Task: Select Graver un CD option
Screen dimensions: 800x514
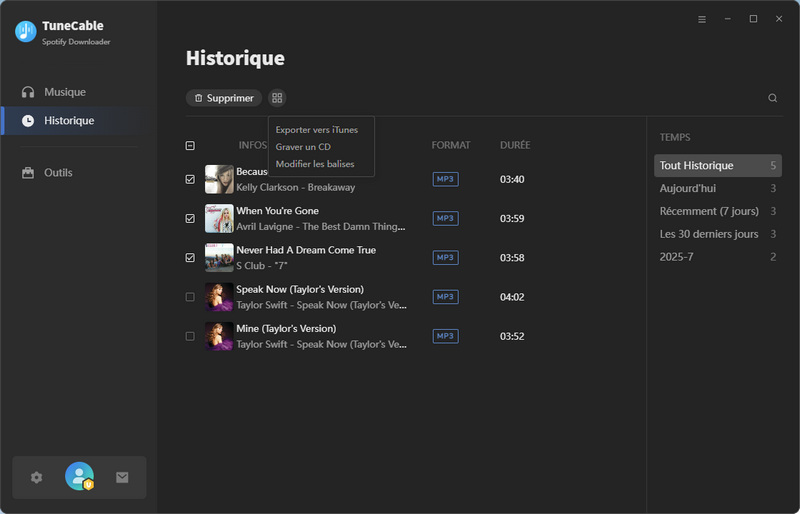Action: pos(303,147)
